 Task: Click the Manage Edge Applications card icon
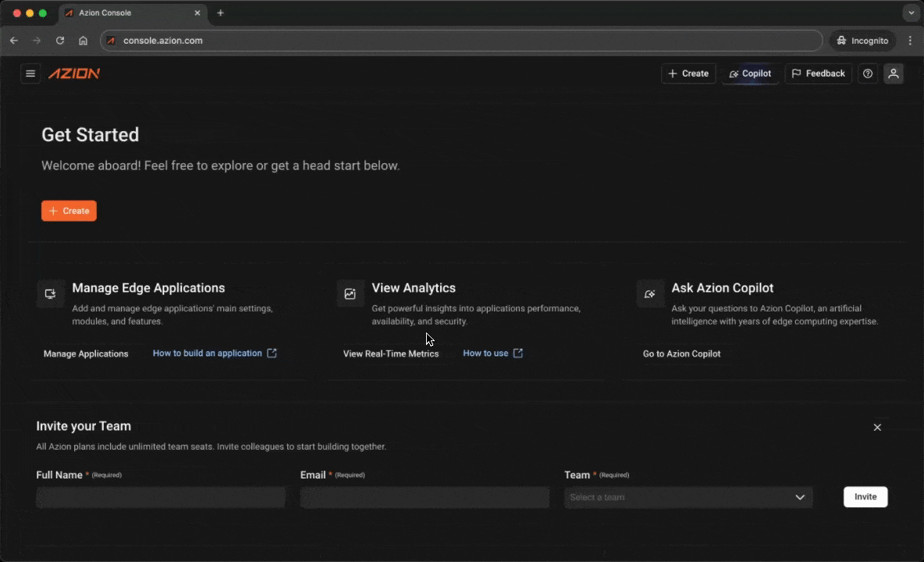50,293
